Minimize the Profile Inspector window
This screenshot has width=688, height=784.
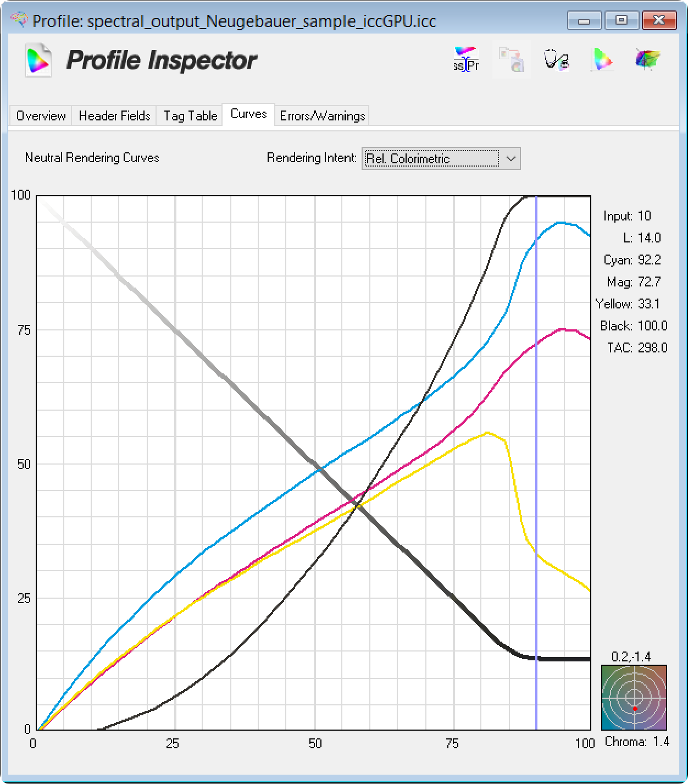584,20
